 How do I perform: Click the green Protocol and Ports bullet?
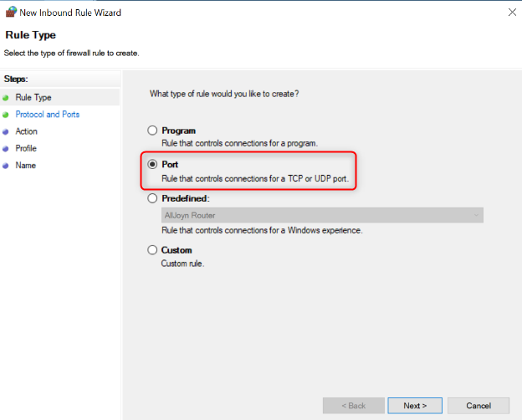[6, 115]
